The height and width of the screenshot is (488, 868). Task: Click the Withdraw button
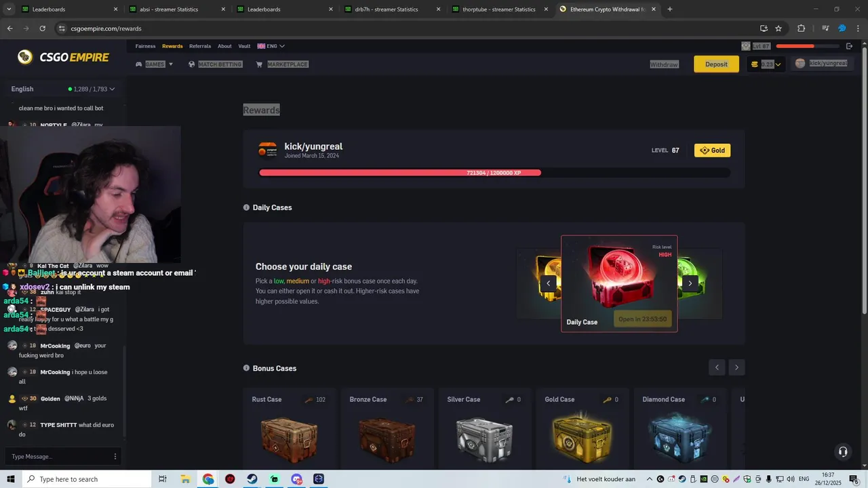pyautogui.click(x=664, y=64)
